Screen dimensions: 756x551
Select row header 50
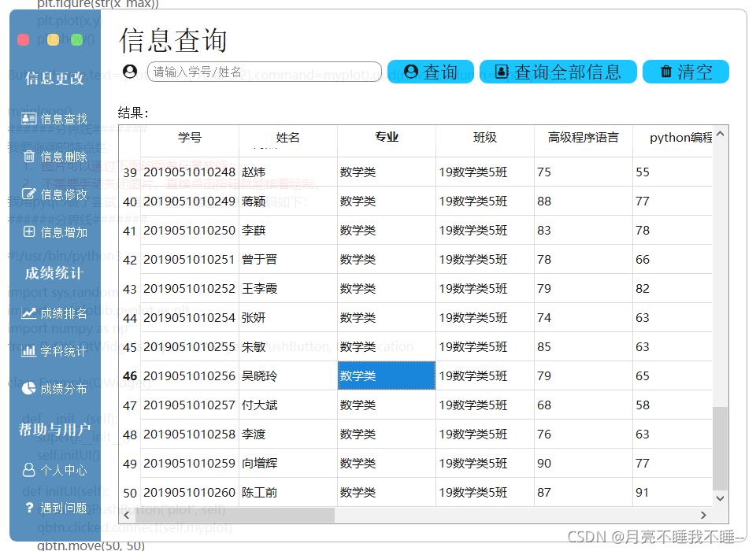(x=130, y=493)
